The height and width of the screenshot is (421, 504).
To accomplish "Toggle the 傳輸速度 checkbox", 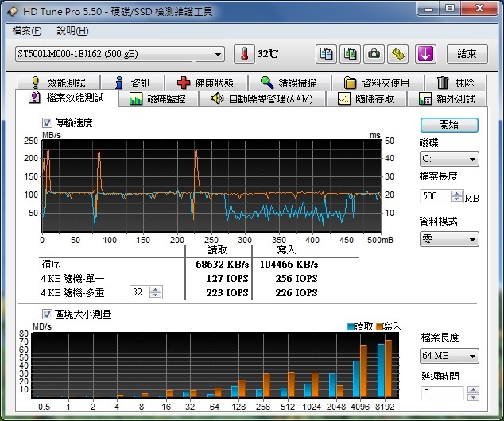I will click(x=47, y=122).
